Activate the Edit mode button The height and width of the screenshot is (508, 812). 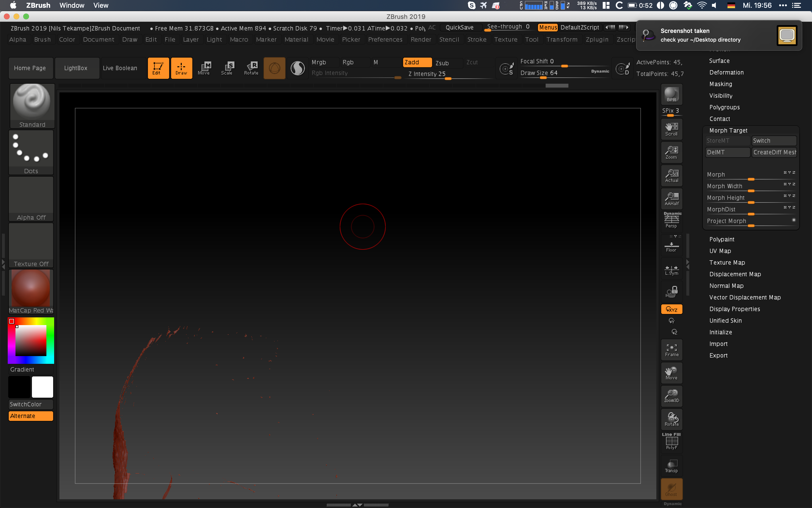[158, 68]
